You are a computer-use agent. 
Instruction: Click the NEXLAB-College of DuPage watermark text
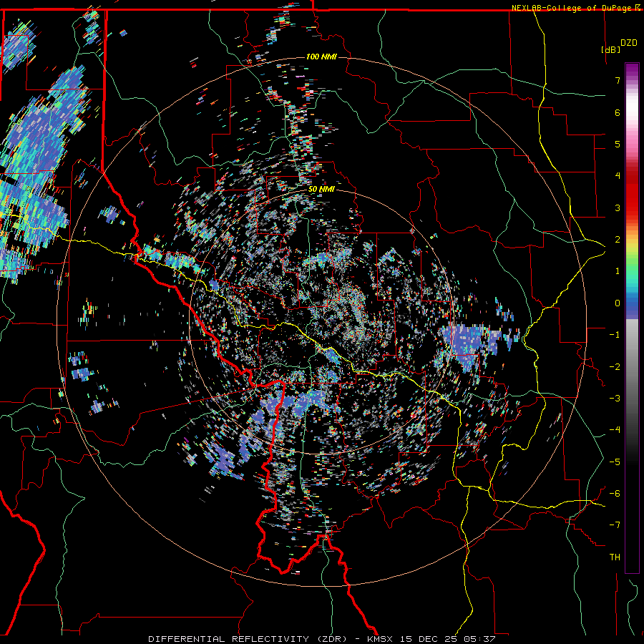coord(571,8)
